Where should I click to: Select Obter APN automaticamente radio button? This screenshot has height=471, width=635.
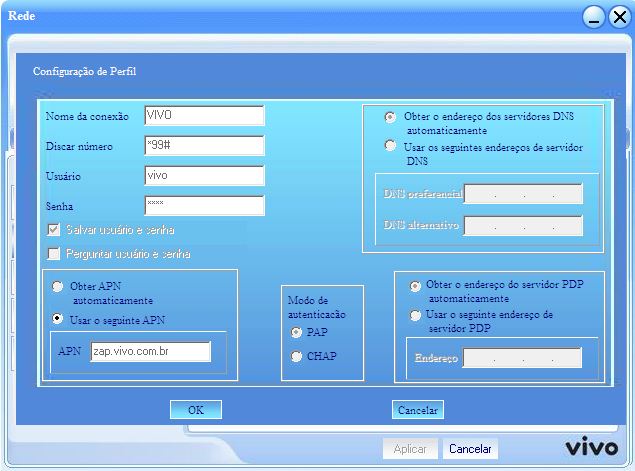[58, 286]
